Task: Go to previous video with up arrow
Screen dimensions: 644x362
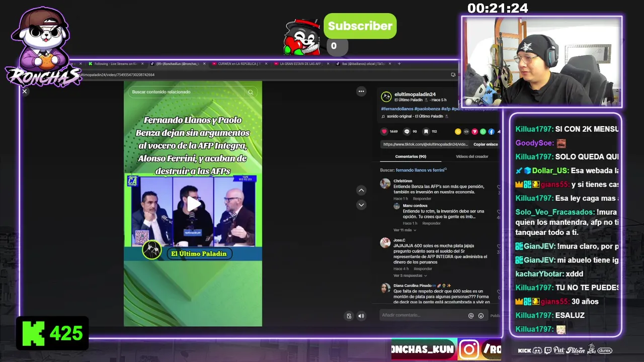Action: point(361,190)
